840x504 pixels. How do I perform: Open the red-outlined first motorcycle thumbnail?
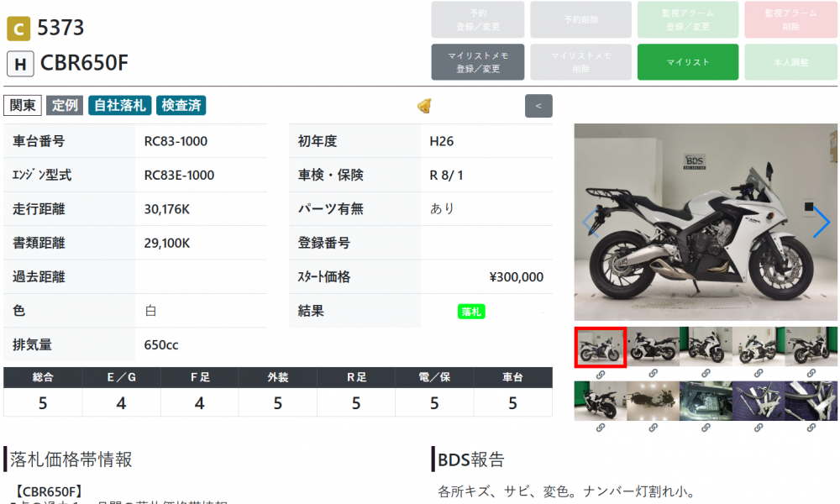(600, 348)
